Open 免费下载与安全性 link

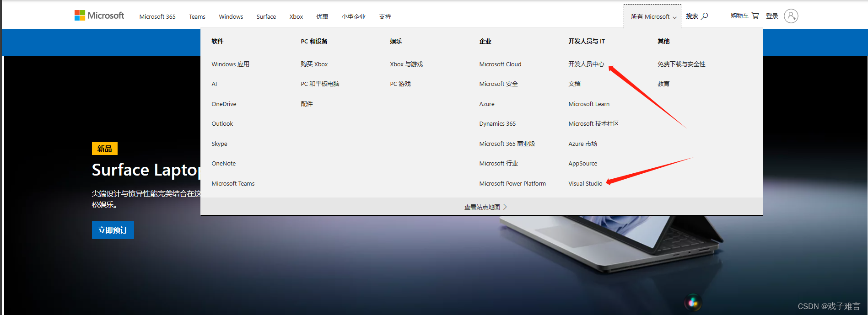pyautogui.click(x=681, y=64)
